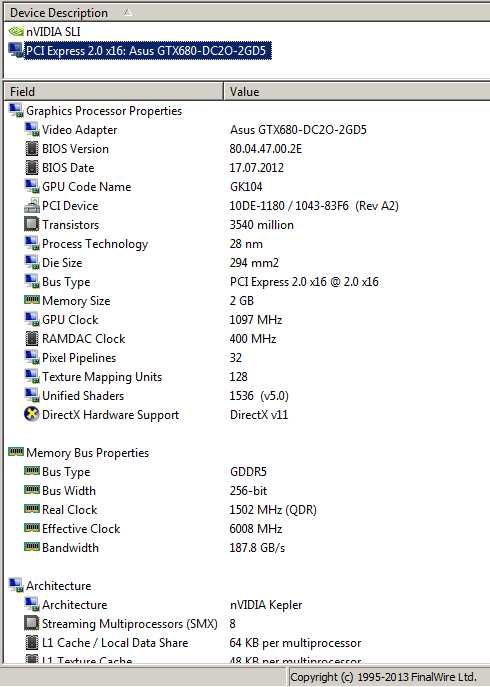
Task: Click the Memory Bus Properties group icon
Action: (x=16, y=452)
